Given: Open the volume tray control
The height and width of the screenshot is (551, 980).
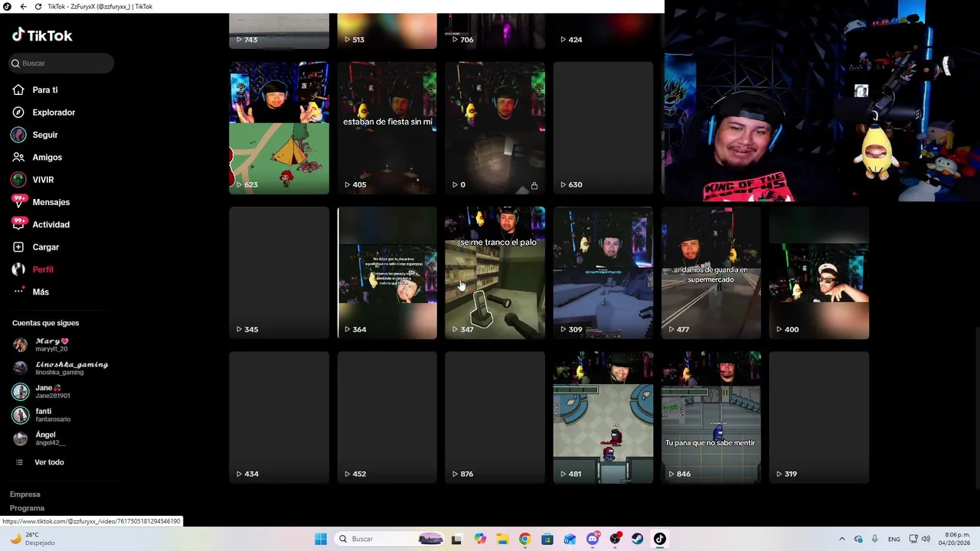Looking at the screenshot, I should [x=926, y=539].
